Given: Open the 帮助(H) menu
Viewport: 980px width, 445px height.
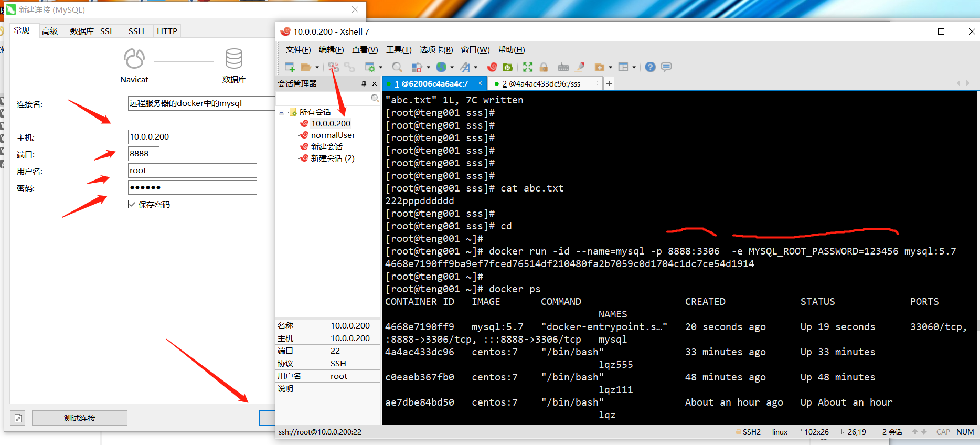Looking at the screenshot, I should [x=512, y=50].
